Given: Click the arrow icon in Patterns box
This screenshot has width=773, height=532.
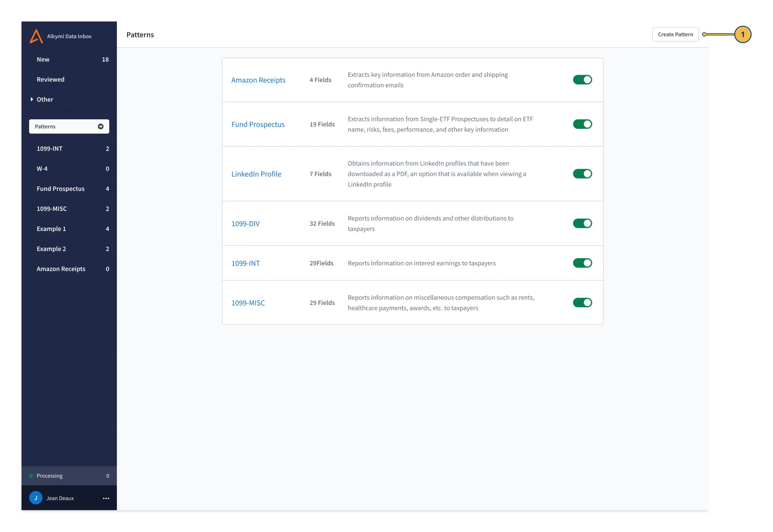Looking at the screenshot, I should pos(100,126).
